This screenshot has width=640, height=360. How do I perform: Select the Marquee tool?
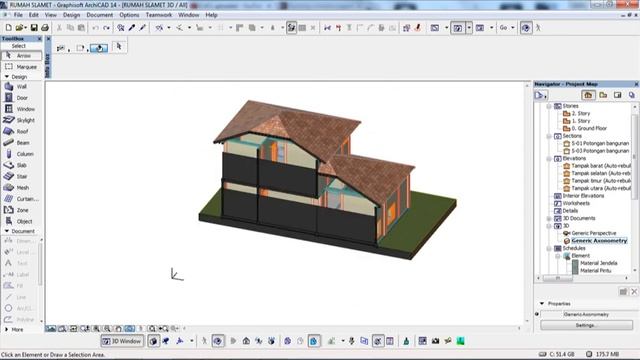(x=21, y=67)
